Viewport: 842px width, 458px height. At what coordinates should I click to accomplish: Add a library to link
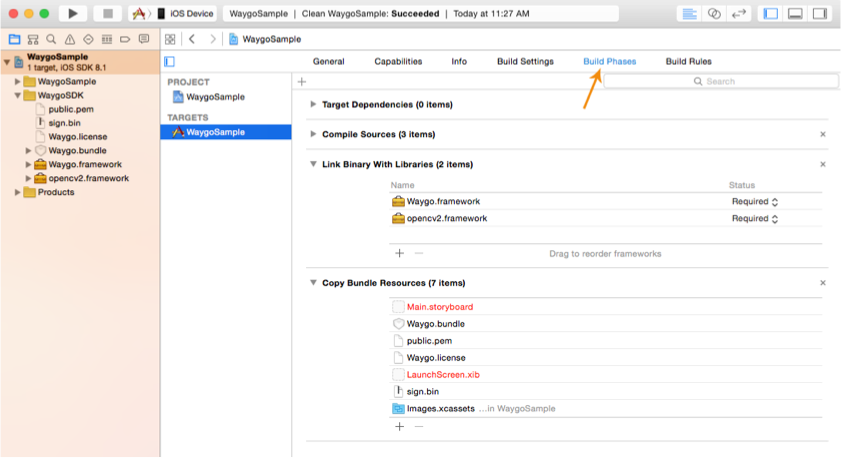[400, 253]
